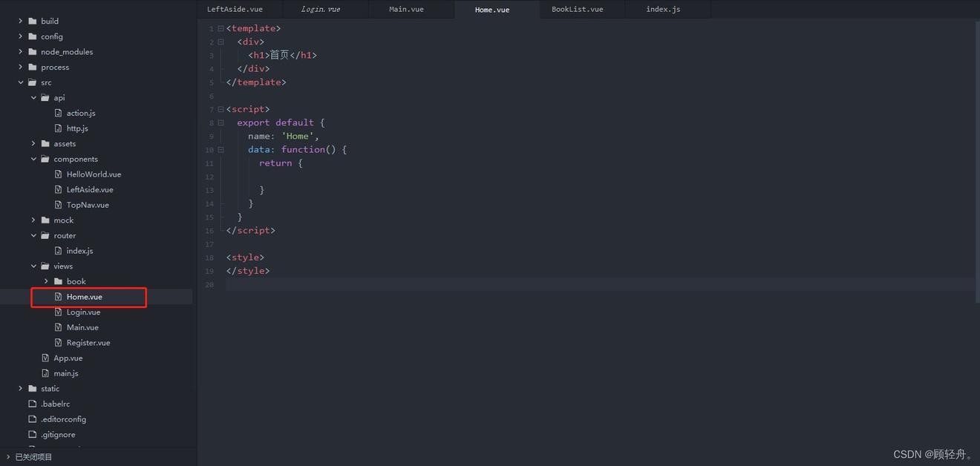Click the Register.vue file icon
980x466 pixels.
[59, 343]
